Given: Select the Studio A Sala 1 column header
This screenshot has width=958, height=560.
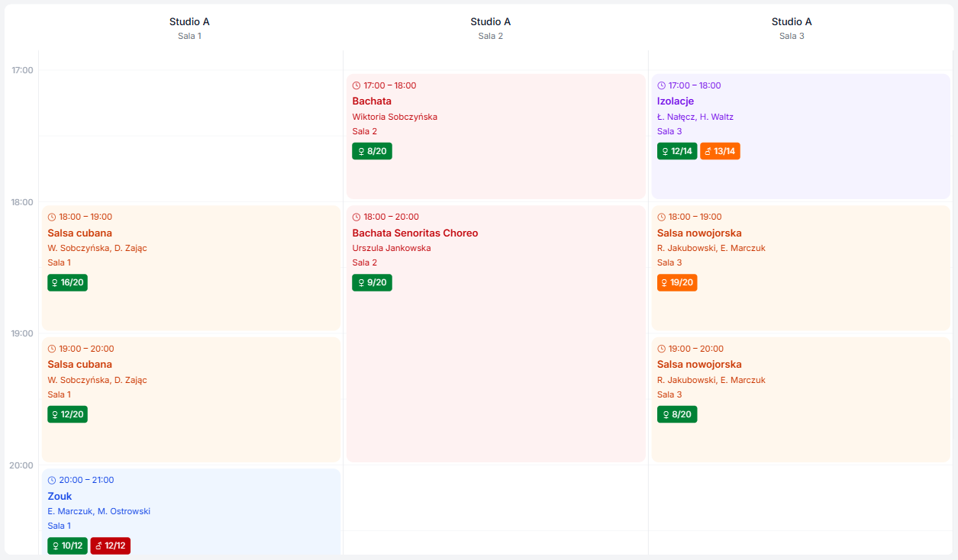Looking at the screenshot, I should pyautogui.click(x=189, y=27).
